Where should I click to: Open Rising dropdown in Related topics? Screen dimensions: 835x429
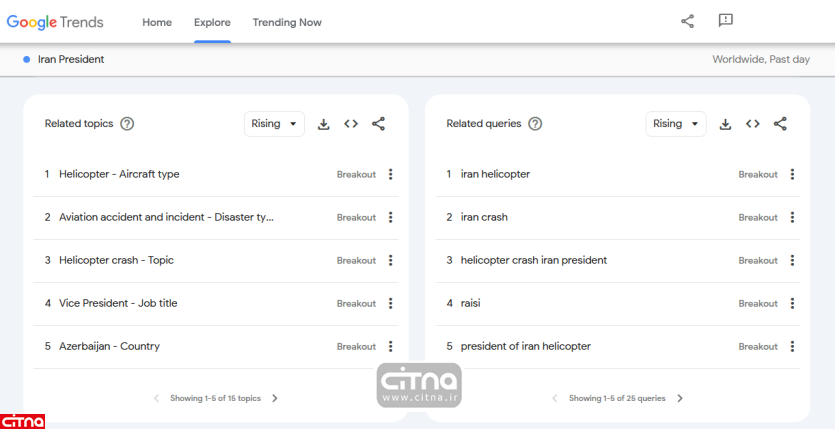click(x=274, y=124)
